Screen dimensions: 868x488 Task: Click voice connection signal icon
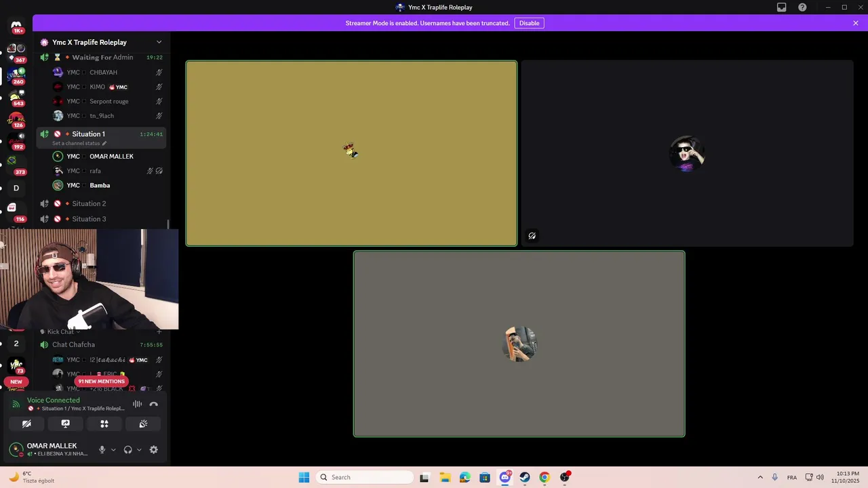[x=16, y=404]
